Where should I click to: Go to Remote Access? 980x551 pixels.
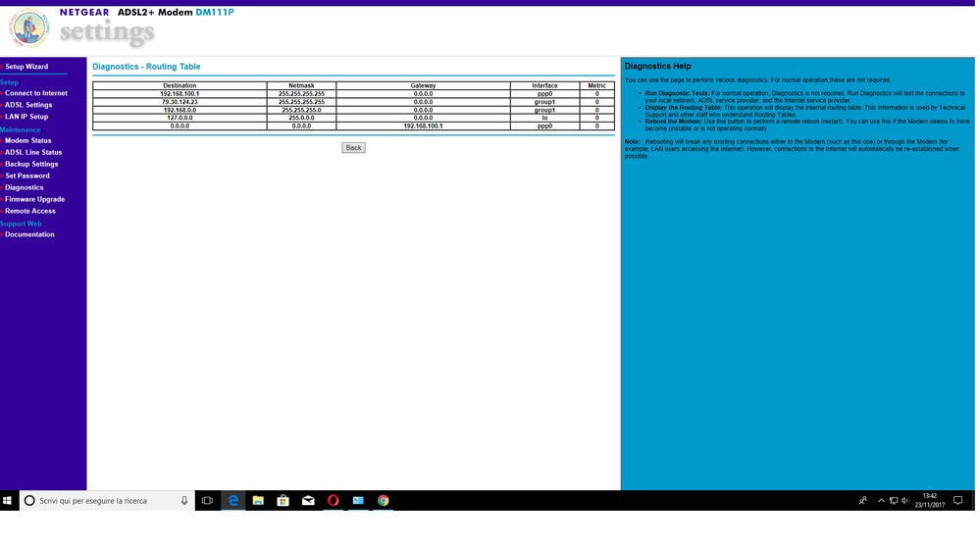[x=30, y=211]
